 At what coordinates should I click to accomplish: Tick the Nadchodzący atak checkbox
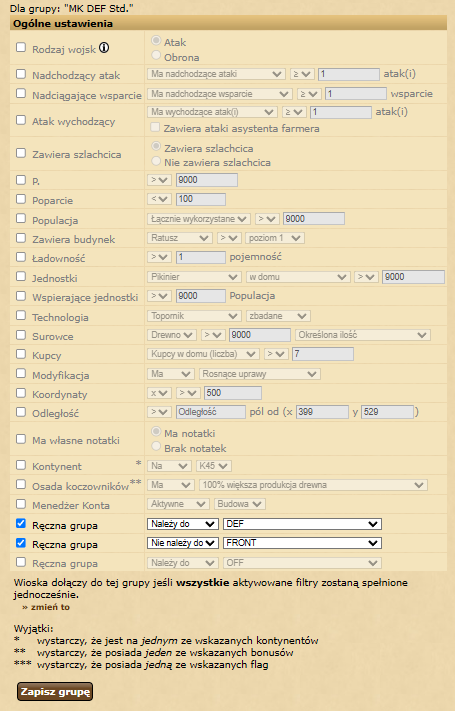pyautogui.click(x=21, y=73)
